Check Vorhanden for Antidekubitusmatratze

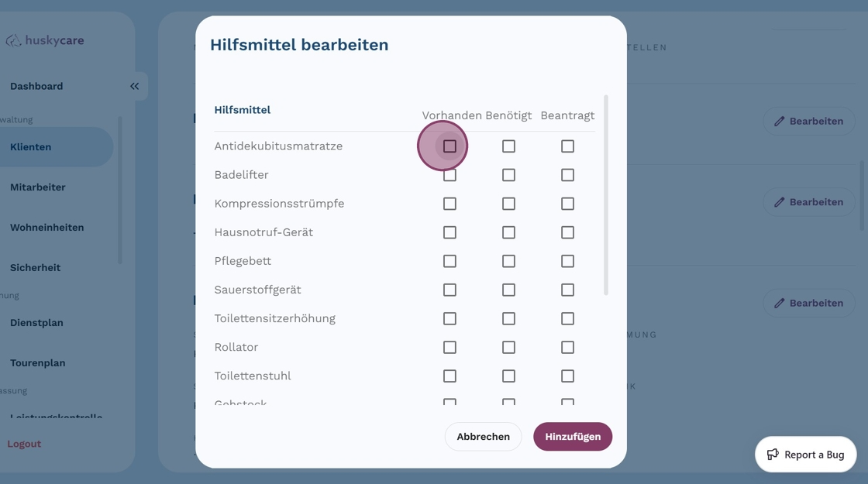pos(449,146)
